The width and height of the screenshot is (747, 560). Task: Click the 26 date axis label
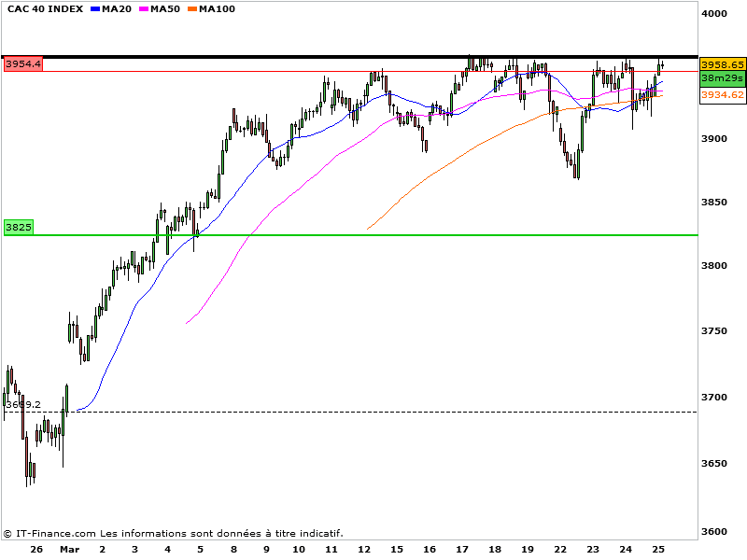click(36, 550)
